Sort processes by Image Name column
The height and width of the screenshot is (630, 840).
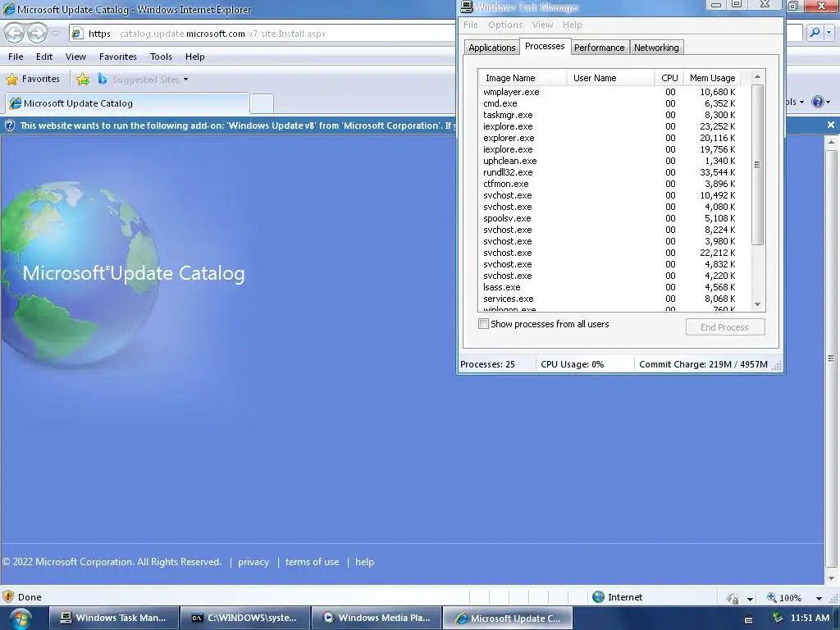tap(523, 78)
